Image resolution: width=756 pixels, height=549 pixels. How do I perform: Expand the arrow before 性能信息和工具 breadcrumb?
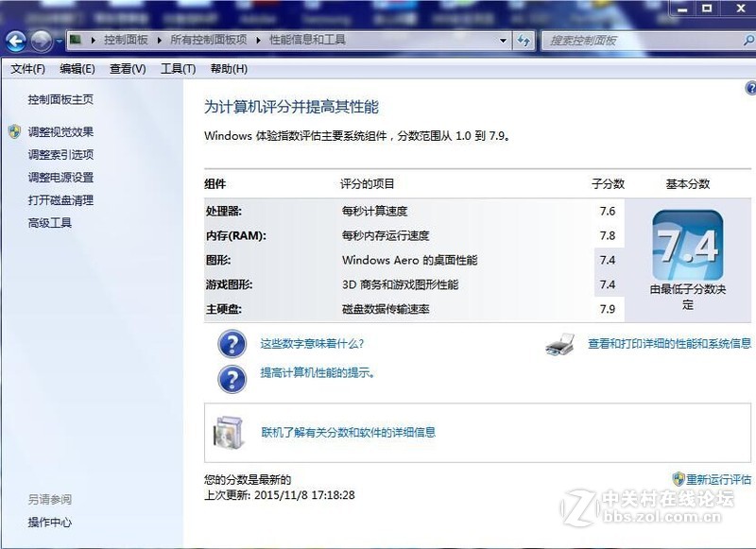259,40
